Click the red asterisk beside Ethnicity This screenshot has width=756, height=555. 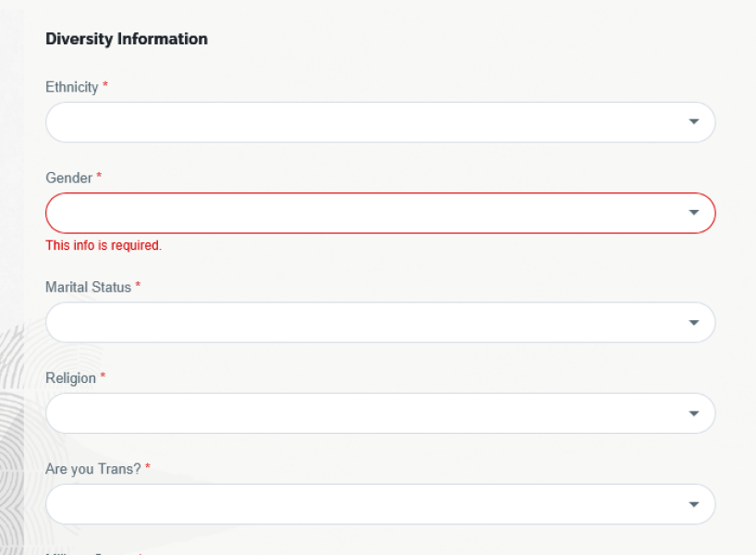105,86
